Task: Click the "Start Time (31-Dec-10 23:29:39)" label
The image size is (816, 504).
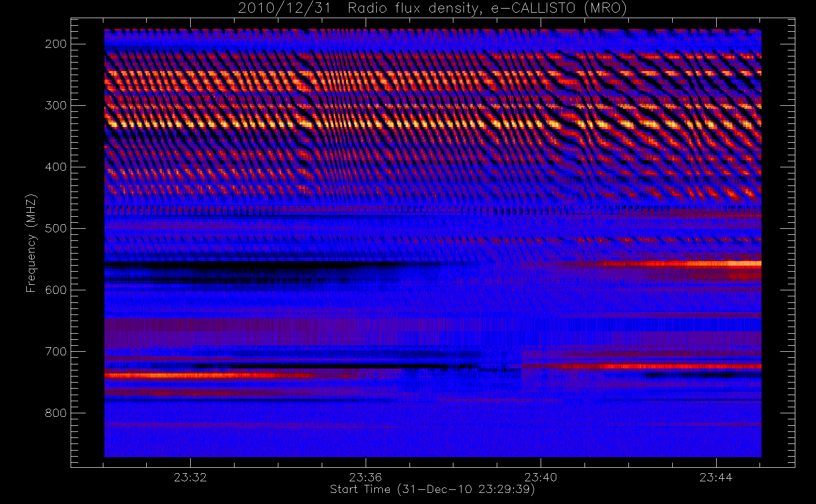Action: [432, 489]
